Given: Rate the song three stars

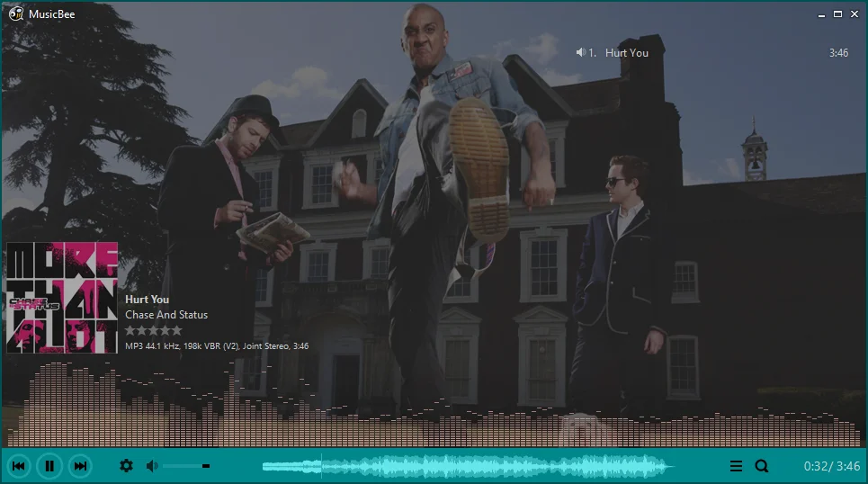Looking at the screenshot, I should [x=153, y=330].
